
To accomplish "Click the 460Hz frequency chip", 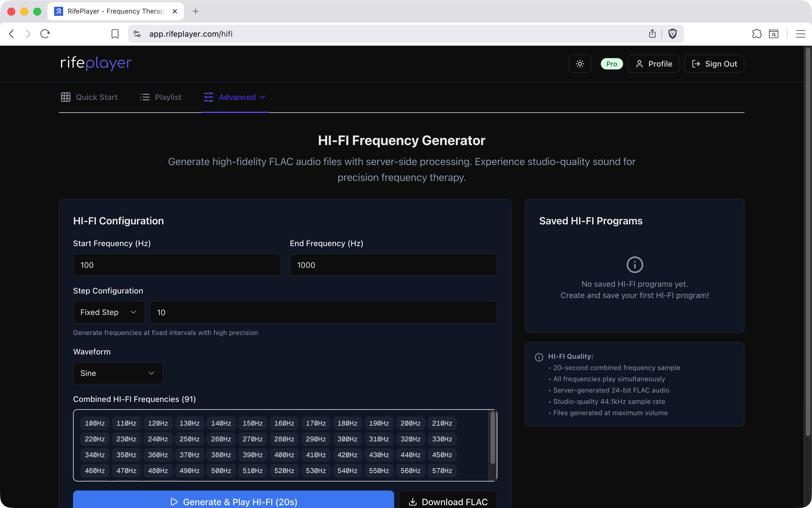I will click(95, 471).
